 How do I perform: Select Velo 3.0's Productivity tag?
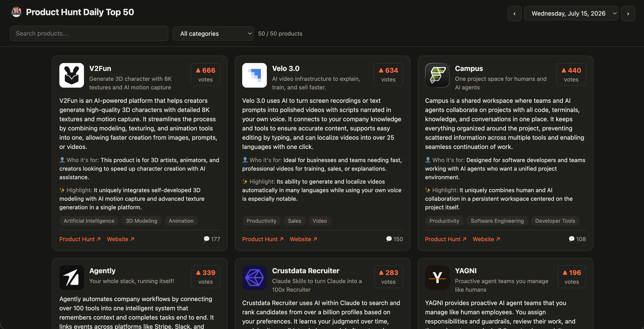(x=262, y=221)
